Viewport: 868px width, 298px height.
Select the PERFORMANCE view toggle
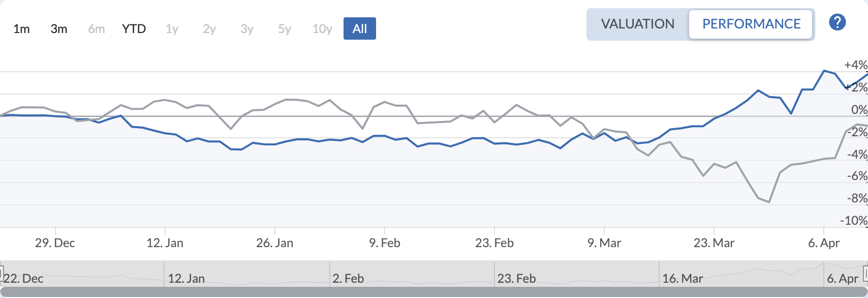751,24
